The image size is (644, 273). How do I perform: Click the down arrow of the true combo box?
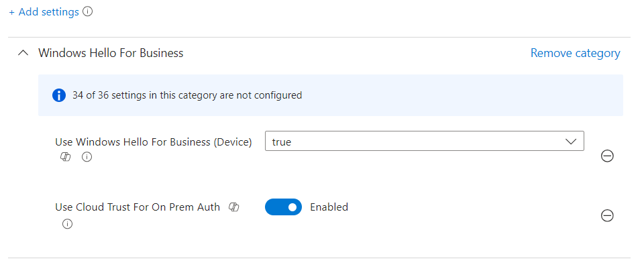571,142
